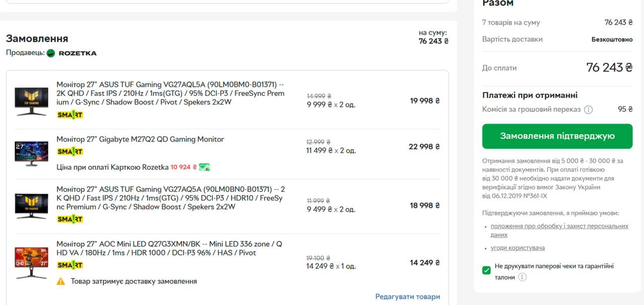Click the SMART badge under Gigabyte M27Q2 monitor

click(x=70, y=151)
